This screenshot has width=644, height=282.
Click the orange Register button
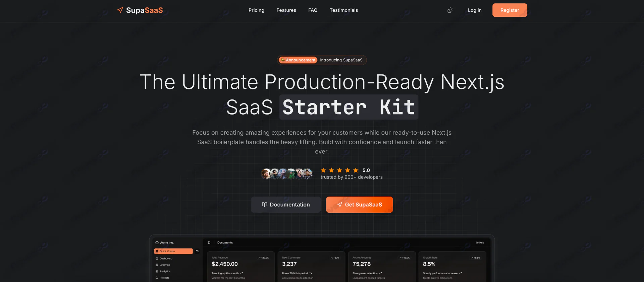click(x=509, y=10)
